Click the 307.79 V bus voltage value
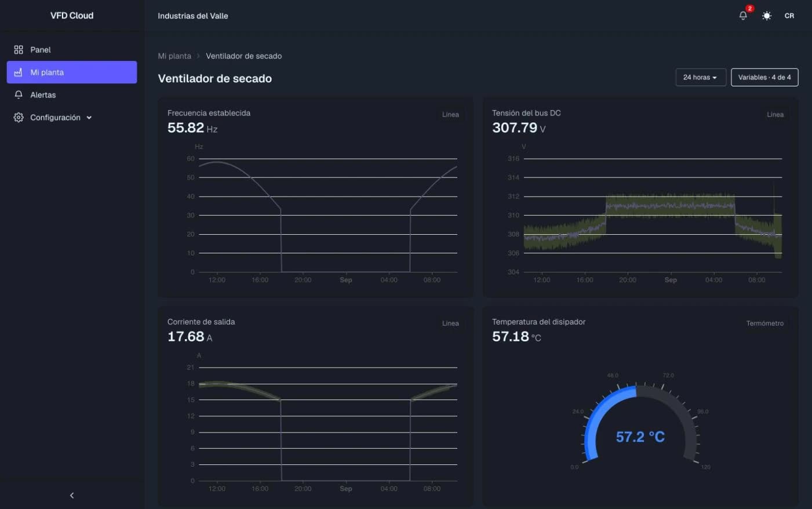 tap(519, 128)
